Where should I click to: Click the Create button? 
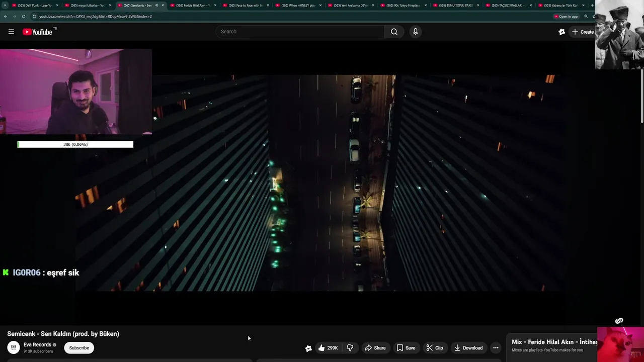(583, 32)
